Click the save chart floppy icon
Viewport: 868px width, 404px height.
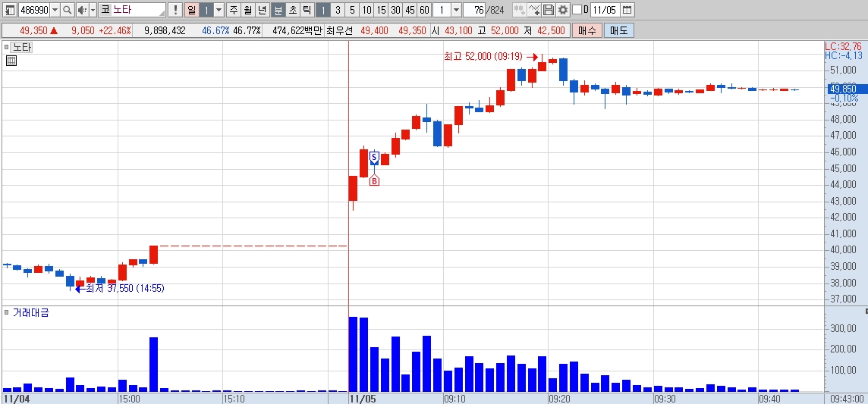tap(548, 10)
